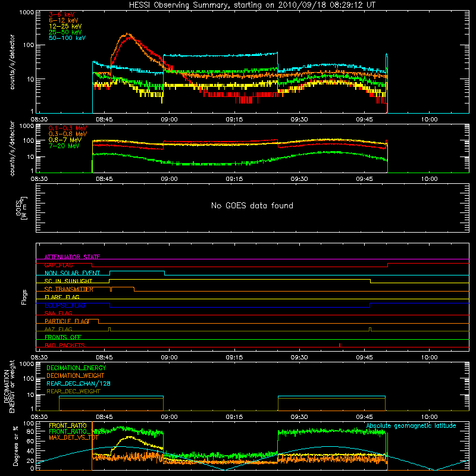
Task: Click the HESSI Observing Summary title
Action: click(252, 5)
